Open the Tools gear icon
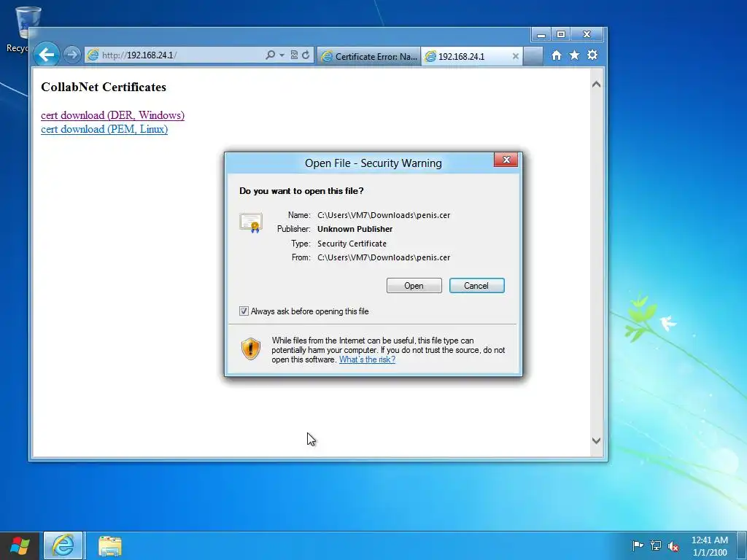The width and height of the screenshot is (747, 560). click(x=592, y=55)
